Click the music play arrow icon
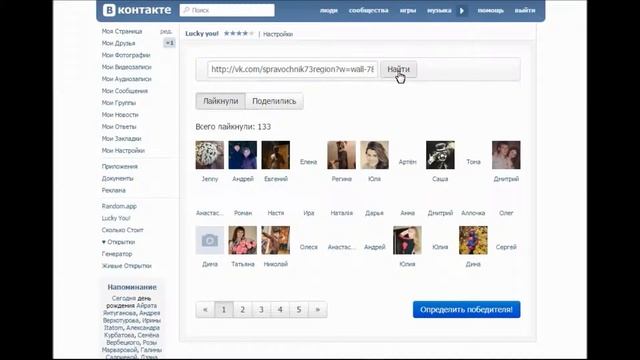 [x=462, y=11]
